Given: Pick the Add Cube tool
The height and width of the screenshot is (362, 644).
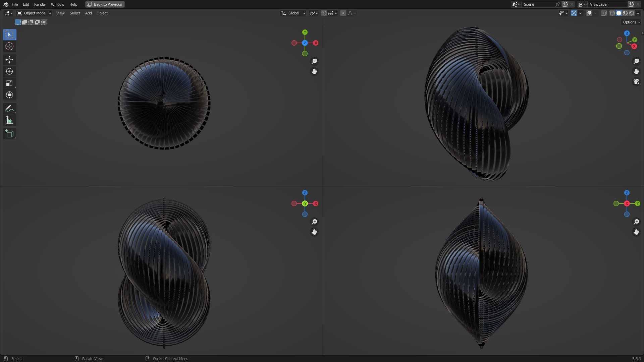Looking at the screenshot, I should [x=9, y=133].
